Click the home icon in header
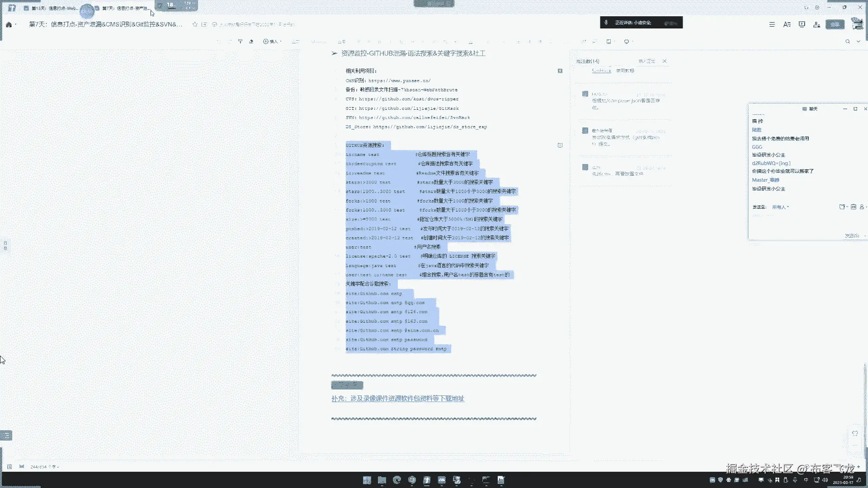Image resolution: width=868 pixels, height=488 pixels. (9, 24)
